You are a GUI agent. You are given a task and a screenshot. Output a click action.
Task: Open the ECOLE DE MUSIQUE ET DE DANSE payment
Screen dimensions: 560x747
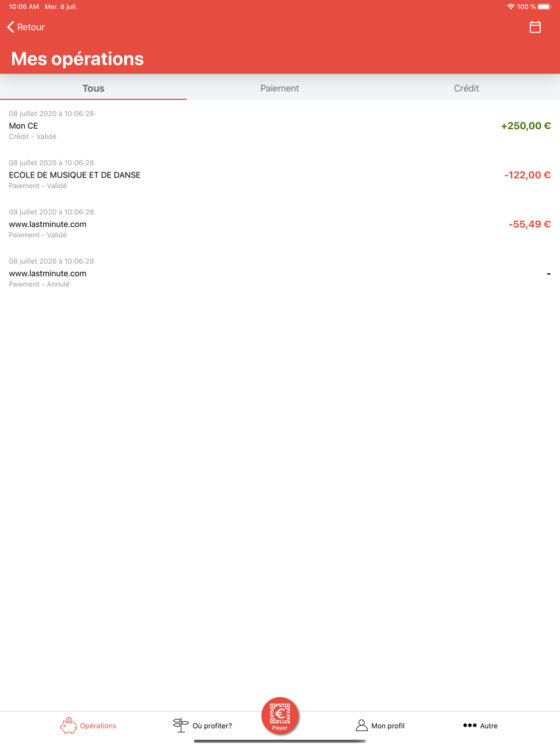[280, 174]
